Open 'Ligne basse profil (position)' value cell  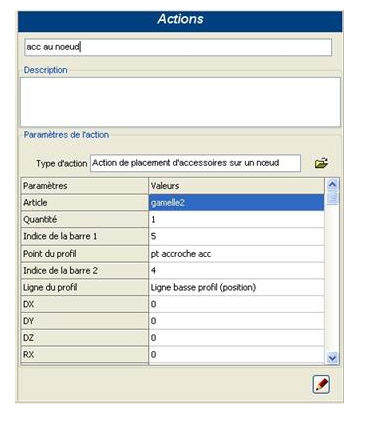236,287
